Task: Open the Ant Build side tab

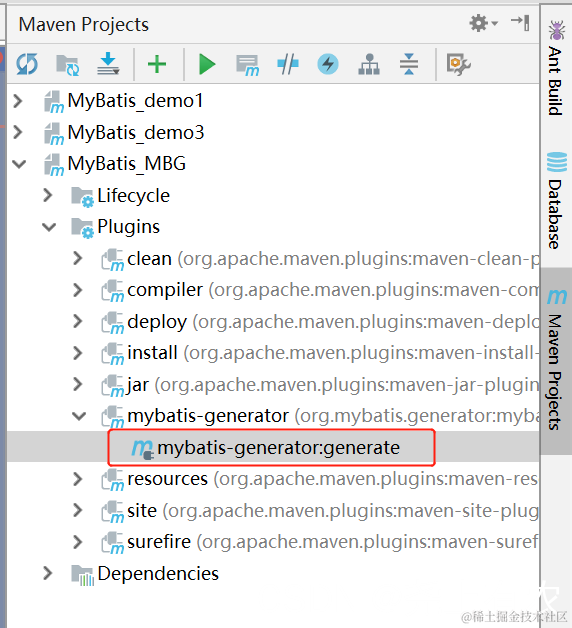Action: [x=556, y=67]
